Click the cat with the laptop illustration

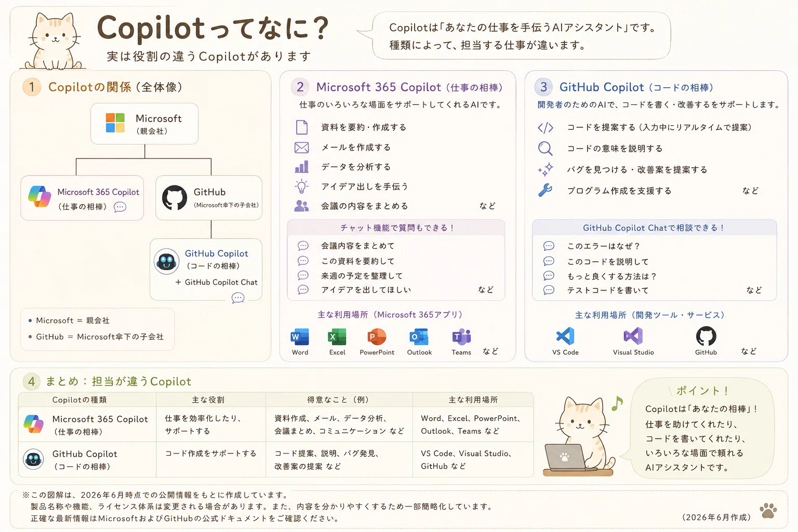(x=579, y=437)
